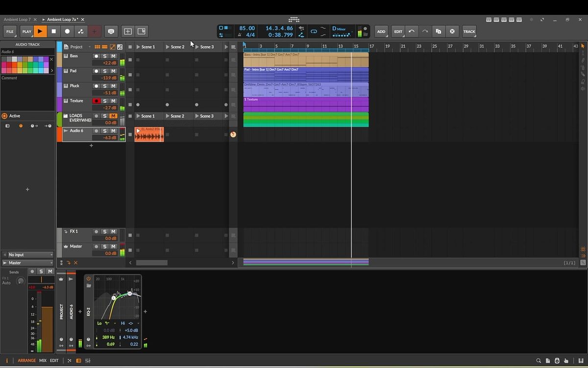
Task: Toggle EQ-2 device power button
Action: point(89,279)
